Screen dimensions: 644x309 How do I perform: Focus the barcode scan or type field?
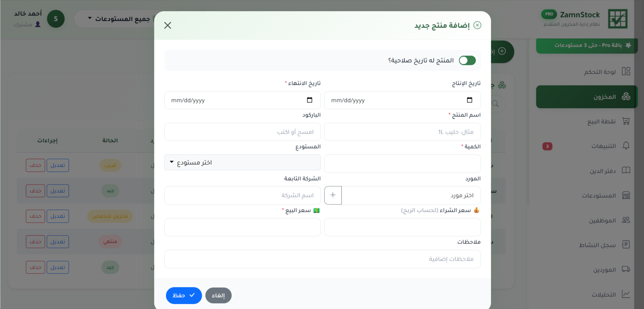pos(243,132)
